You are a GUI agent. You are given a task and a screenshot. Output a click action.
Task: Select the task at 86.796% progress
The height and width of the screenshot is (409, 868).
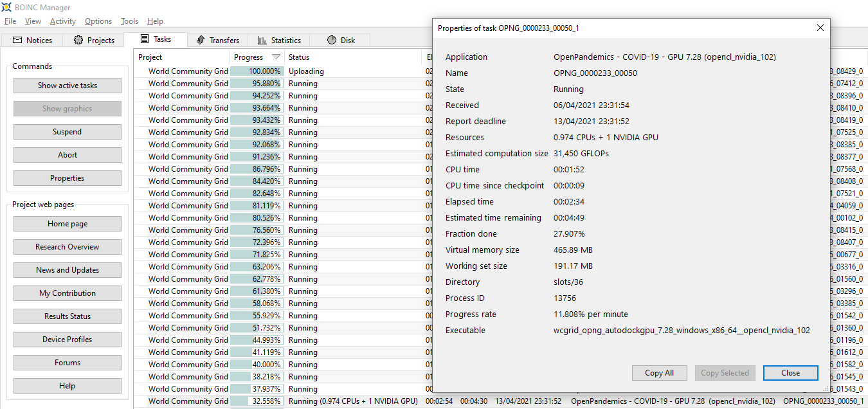pos(256,169)
